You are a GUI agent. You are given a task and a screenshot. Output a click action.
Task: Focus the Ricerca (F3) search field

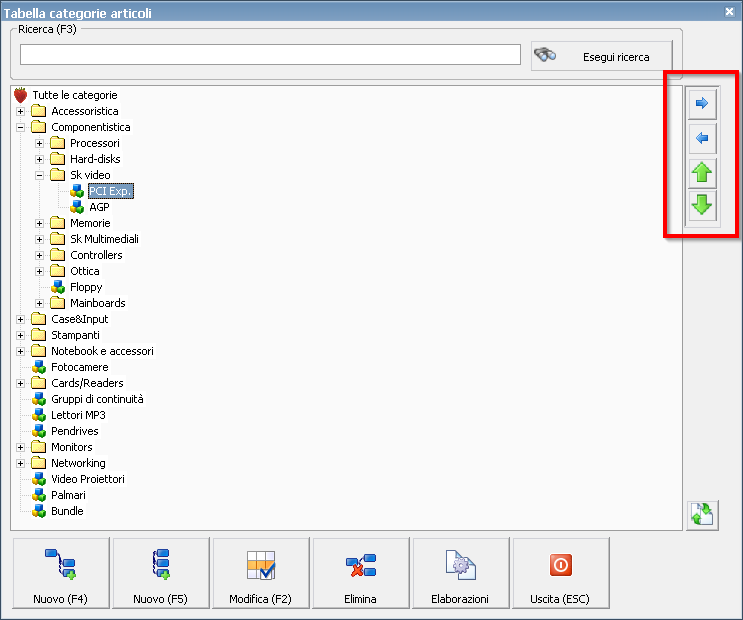coord(270,55)
